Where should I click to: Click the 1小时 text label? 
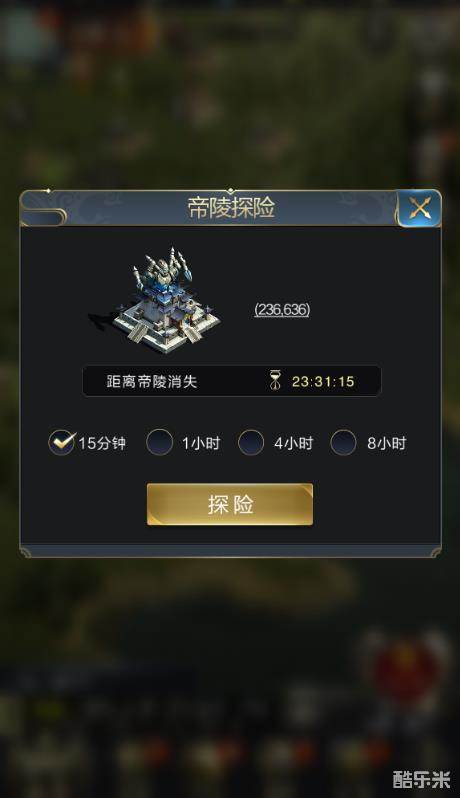click(201, 443)
